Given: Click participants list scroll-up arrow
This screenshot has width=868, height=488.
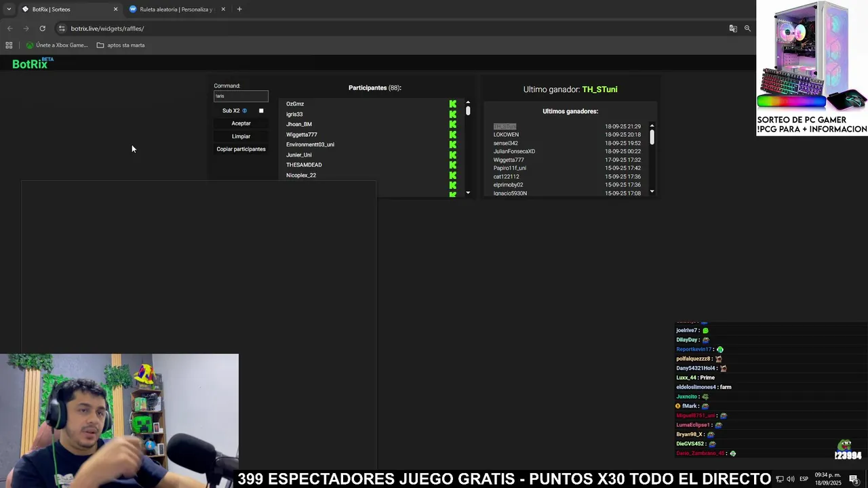Looking at the screenshot, I should 468,102.
